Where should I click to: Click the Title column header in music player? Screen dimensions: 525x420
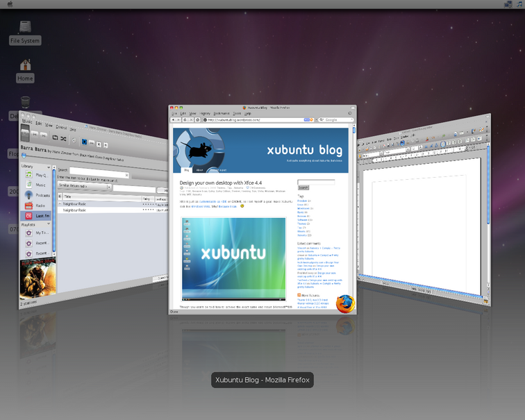(102, 197)
